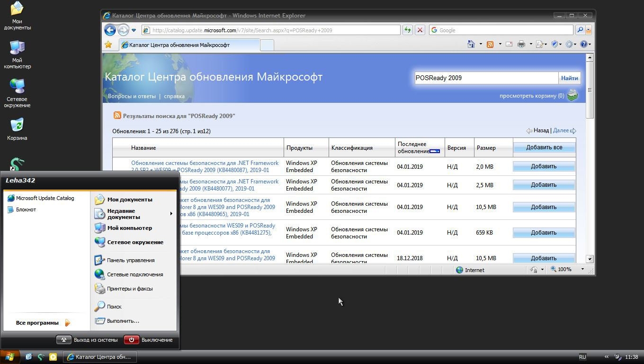644x364 pixels.
Task: Sort by Последнее обновление column header
Action: 420,147
